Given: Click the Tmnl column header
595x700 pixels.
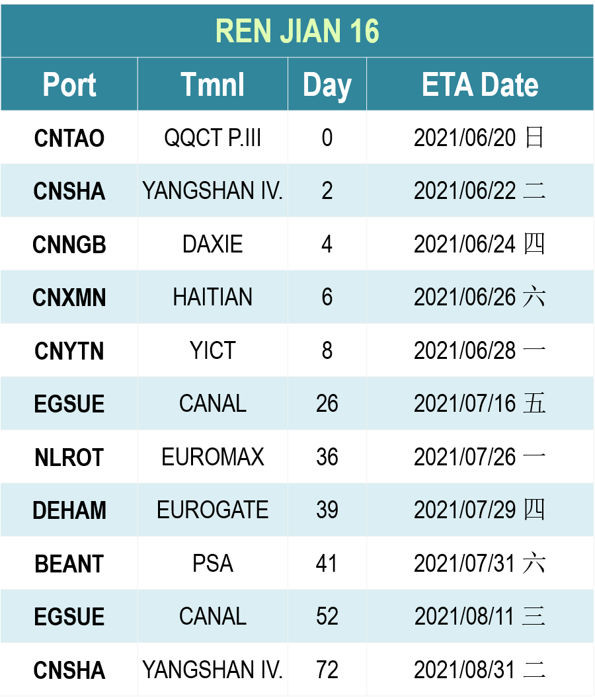Looking at the screenshot, I should coord(212,84).
